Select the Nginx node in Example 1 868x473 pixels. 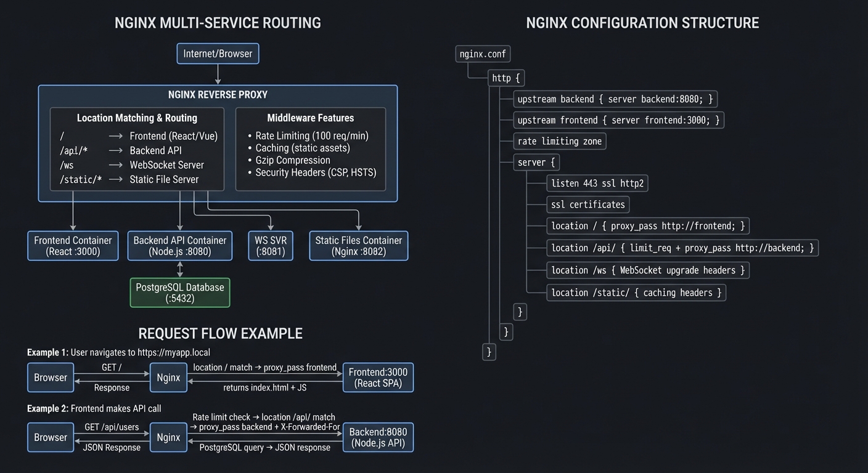[168, 378]
